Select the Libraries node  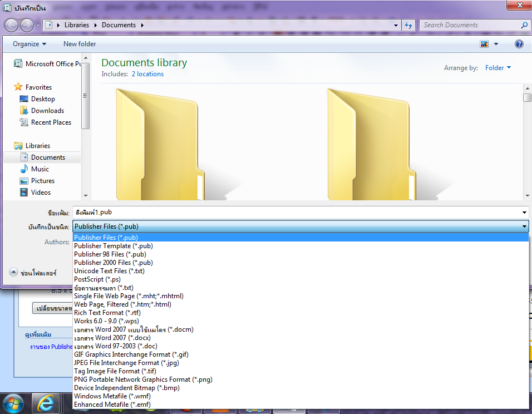point(32,146)
